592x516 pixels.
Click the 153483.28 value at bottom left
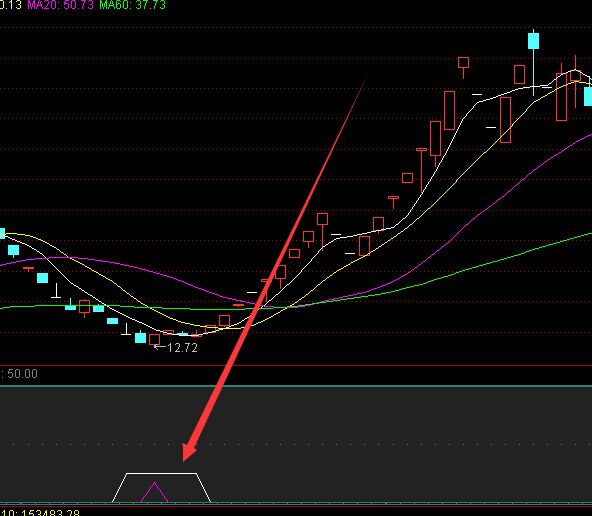click(49, 513)
